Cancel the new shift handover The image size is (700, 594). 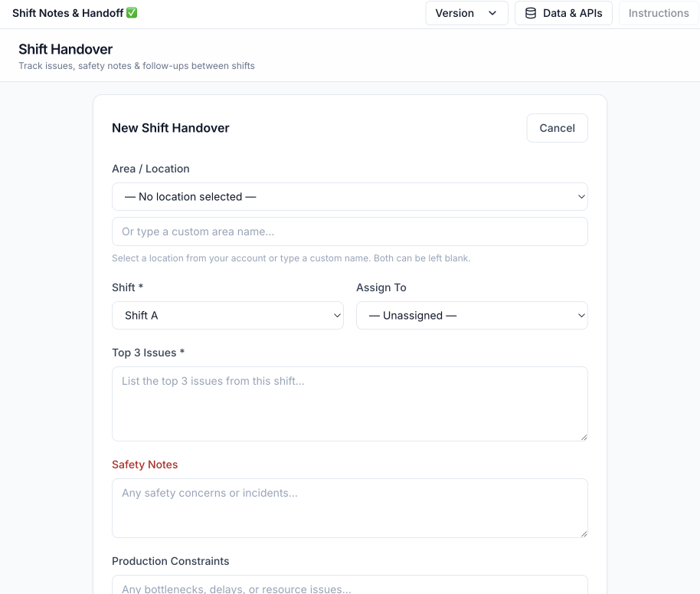click(x=557, y=128)
